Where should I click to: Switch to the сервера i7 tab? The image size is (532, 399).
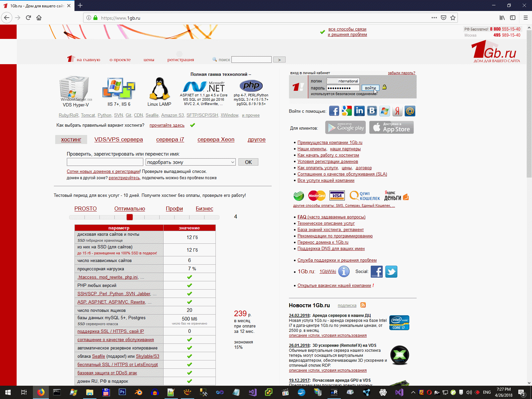pyautogui.click(x=170, y=140)
